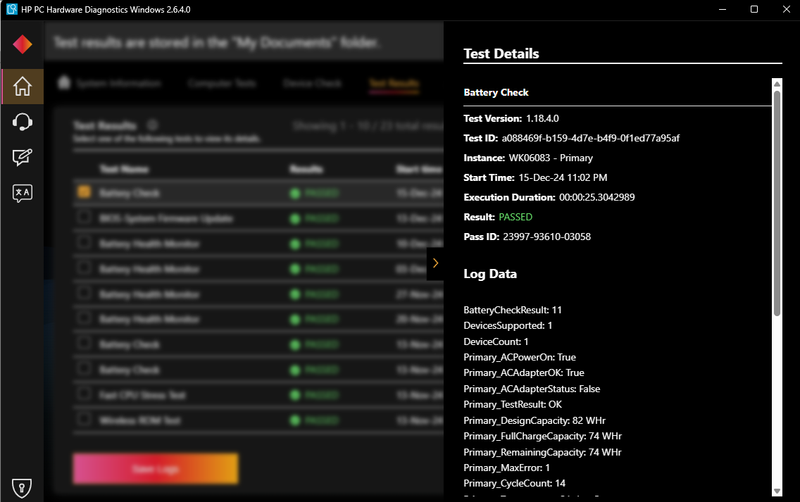The image size is (800, 502).
Task: Click the Log Data section heading
Action: 490,274
